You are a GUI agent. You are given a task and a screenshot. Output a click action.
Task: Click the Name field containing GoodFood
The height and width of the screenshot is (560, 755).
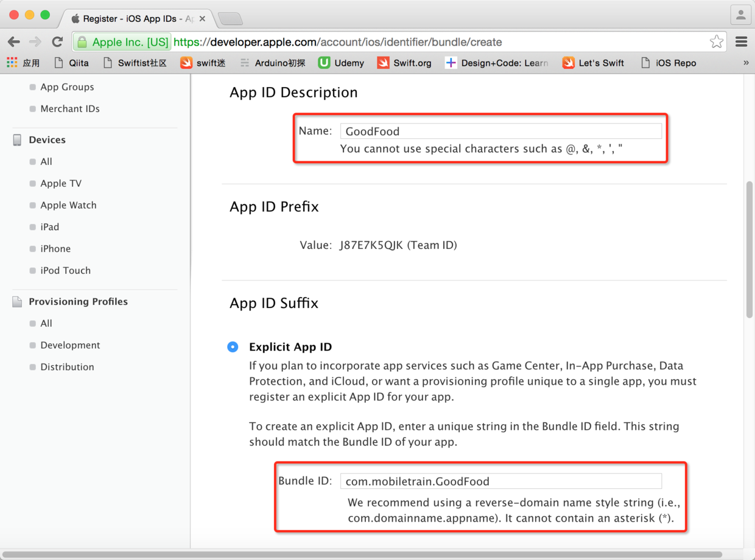click(500, 131)
